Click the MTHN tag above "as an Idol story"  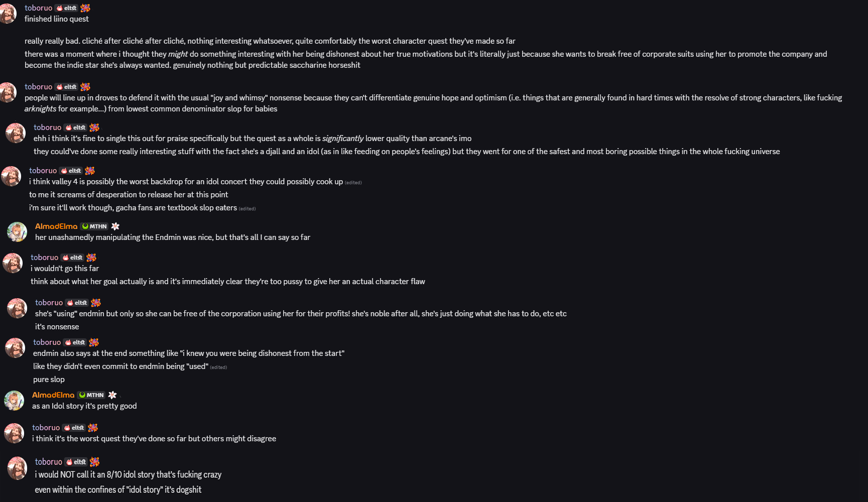coord(92,395)
